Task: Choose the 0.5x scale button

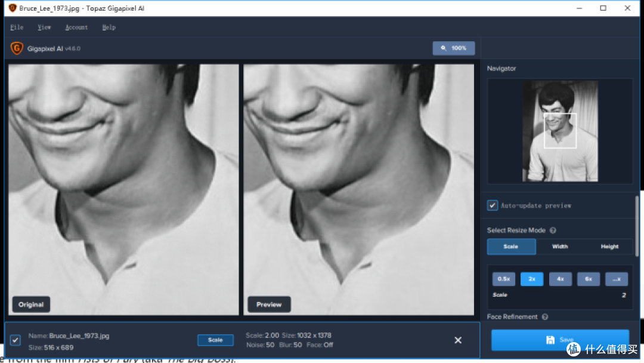Action: pos(503,279)
